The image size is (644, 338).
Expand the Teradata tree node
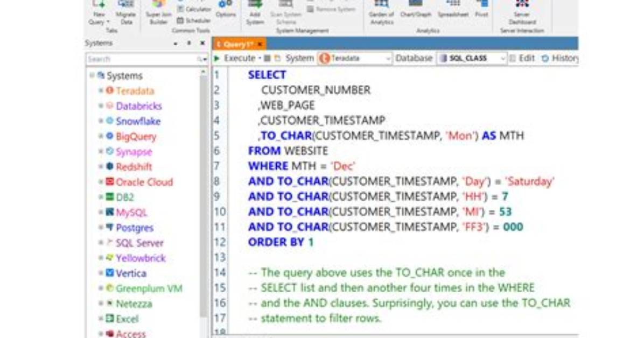coord(101,90)
